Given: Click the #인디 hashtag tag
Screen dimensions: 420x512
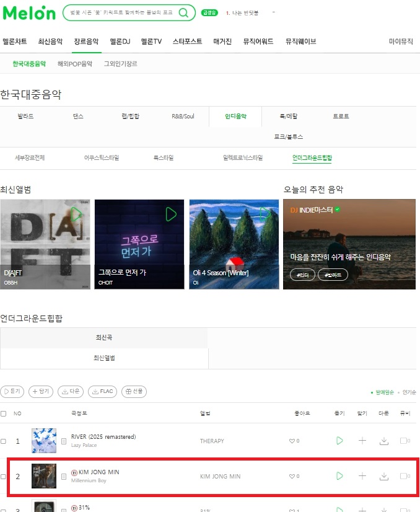Looking at the screenshot, I should click(302, 275).
